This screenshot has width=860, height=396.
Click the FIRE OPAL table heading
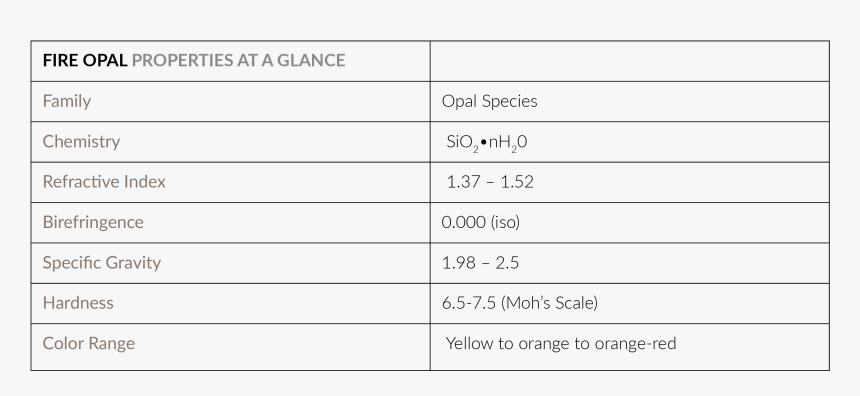coord(85,60)
